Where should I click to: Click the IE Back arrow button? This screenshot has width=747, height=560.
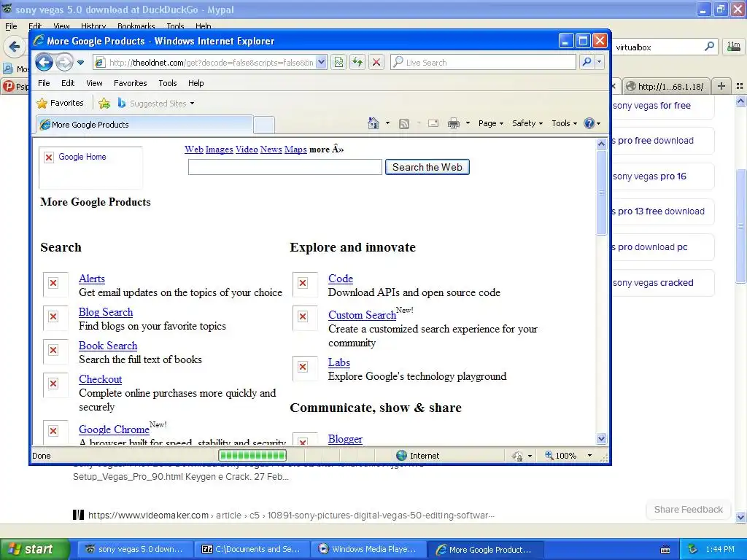(x=44, y=62)
